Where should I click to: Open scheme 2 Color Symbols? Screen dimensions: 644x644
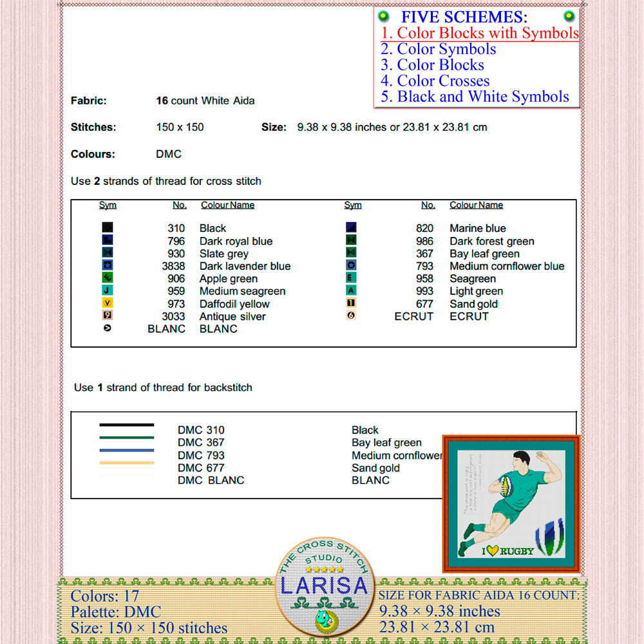point(438,49)
